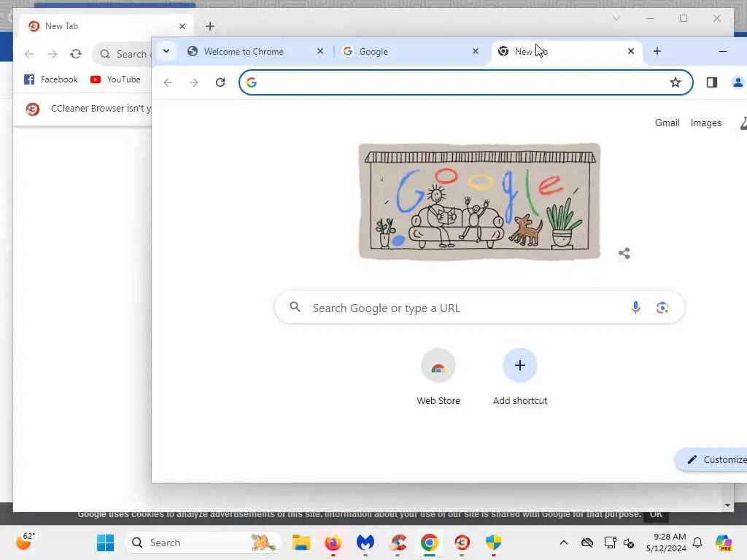Open CCleaner from the taskbar
This screenshot has height=560, width=747.
click(398, 542)
